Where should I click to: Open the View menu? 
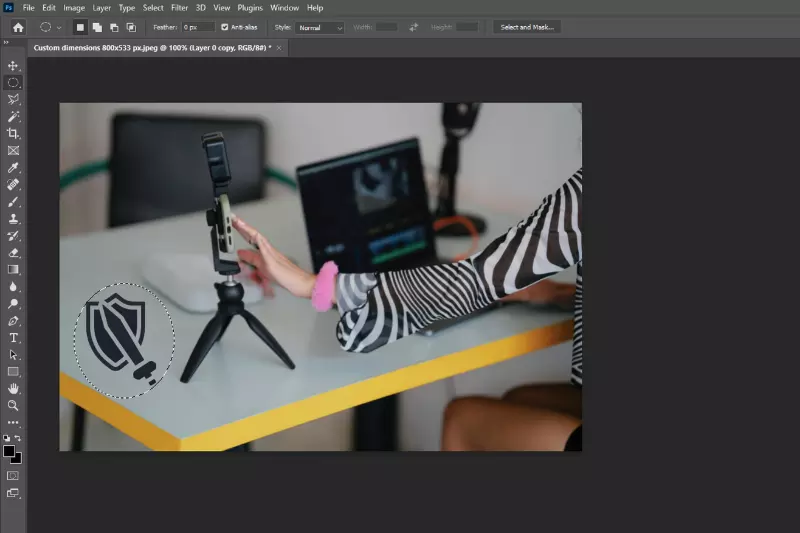tap(221, 8)
